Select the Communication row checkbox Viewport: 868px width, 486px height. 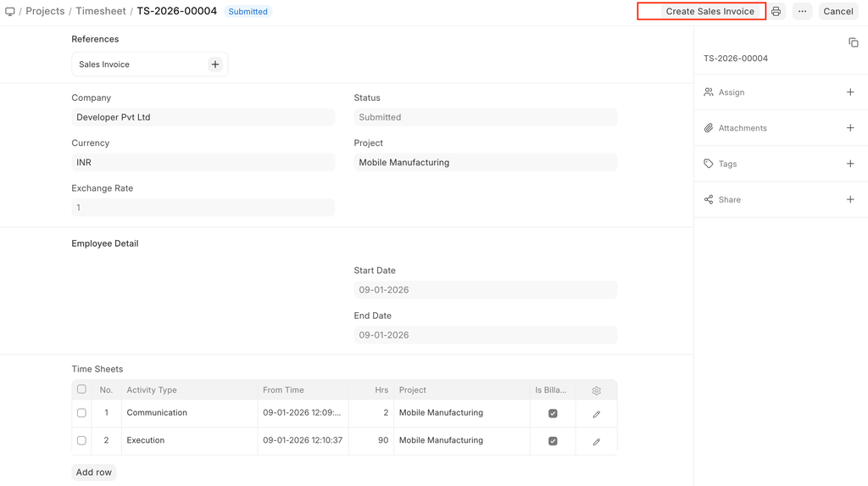pyautogui.click(x=81, y=413)
